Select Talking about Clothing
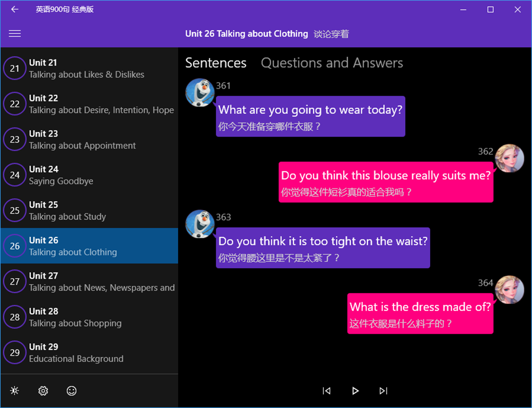 click(x=89, y=246)
